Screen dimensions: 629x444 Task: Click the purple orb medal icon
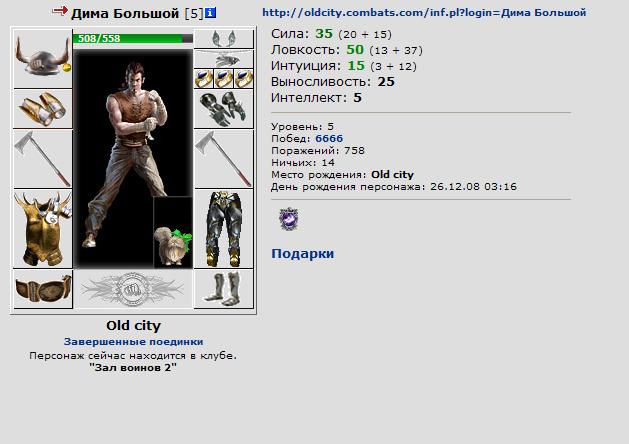pyautogui.click(x=288, y=219)
